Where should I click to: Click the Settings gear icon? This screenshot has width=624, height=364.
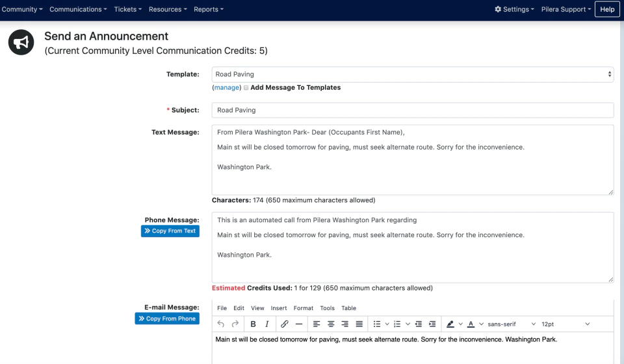tap(498, 9)
